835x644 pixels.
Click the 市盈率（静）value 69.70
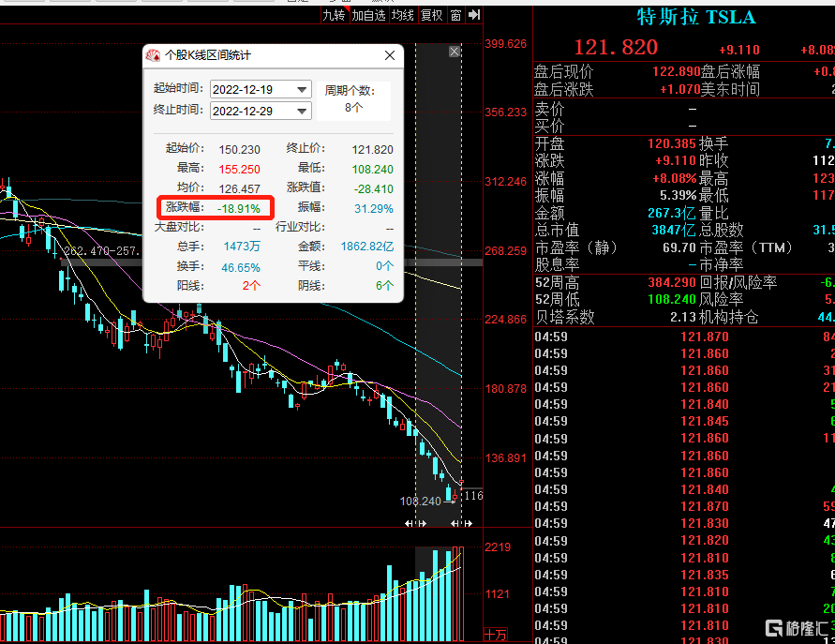coord(679,247)
